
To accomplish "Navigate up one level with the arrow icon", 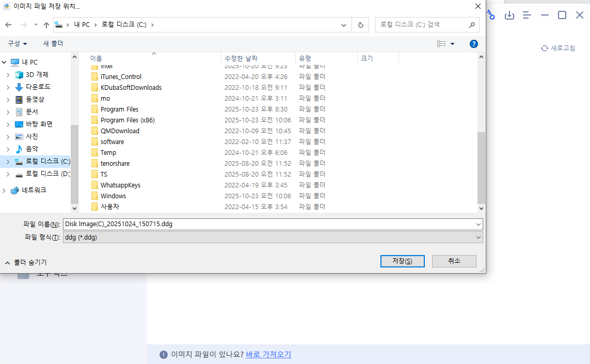I will [x=46, y=24].
